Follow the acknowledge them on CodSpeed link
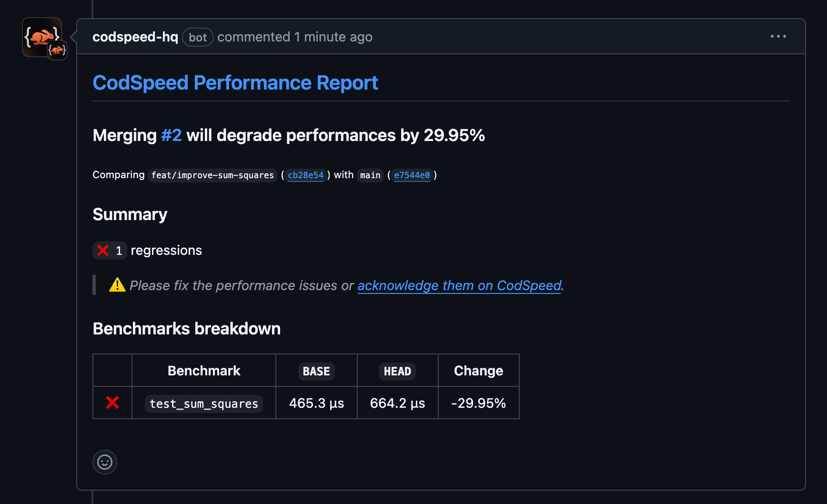The image size is (827, 504). click(459, 285)
